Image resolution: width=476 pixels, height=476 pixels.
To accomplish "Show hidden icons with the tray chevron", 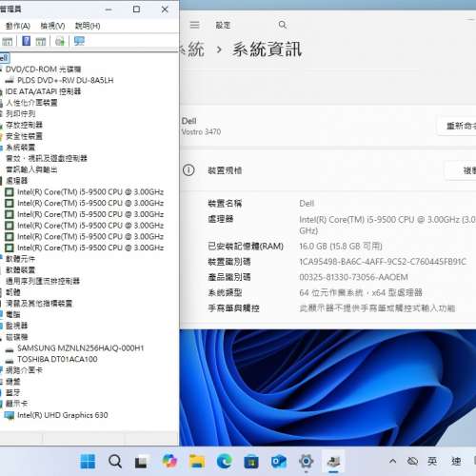I will tap(392, 461).
